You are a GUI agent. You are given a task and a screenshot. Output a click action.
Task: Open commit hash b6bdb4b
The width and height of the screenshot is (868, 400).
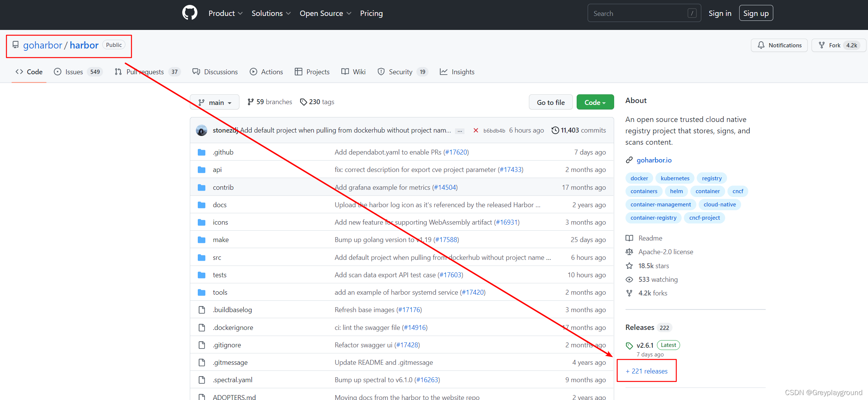(x=494, y=131)
